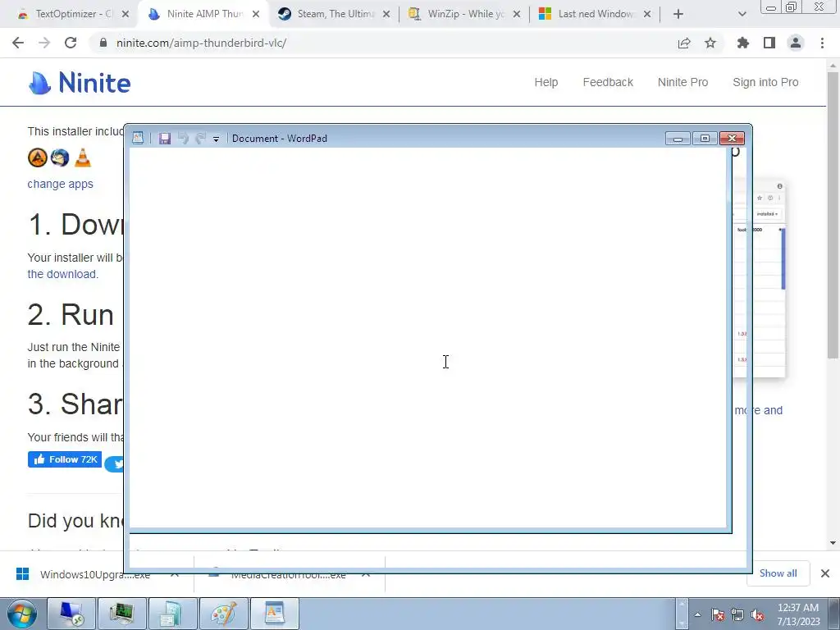Toggle Chrome side panel icon

point(769,43)
